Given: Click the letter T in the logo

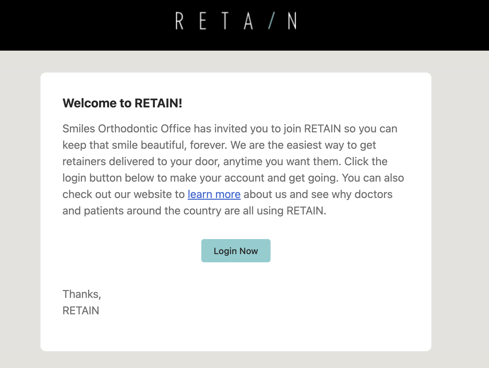Looking at the screenshot, I should coord(225,21).
